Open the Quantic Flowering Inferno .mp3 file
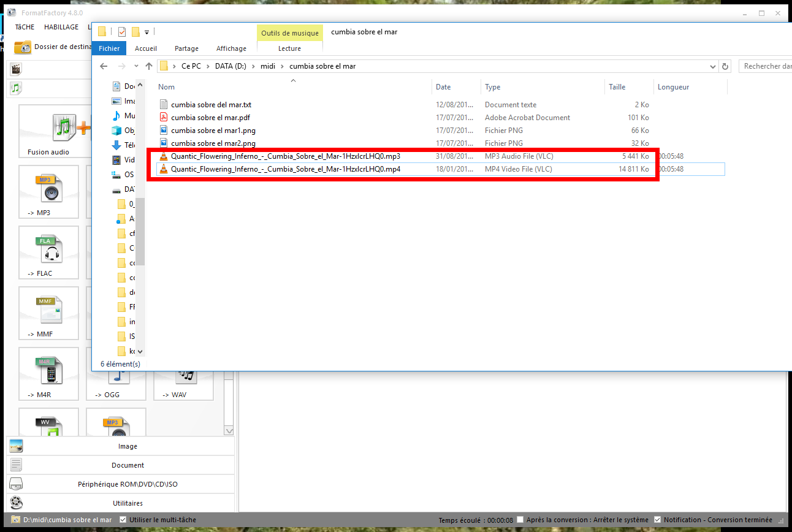This screenshot has width=792, height=532. (285, 156)
